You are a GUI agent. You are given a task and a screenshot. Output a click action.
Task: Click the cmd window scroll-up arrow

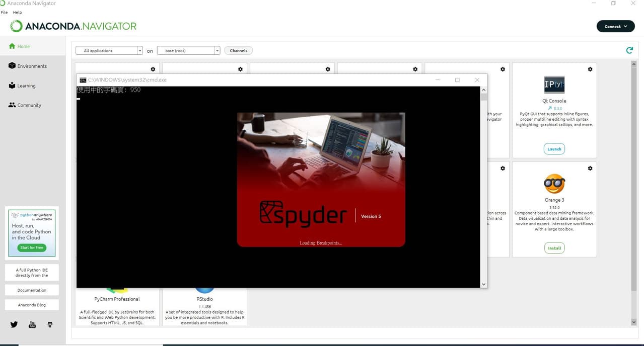pos(484,90)
